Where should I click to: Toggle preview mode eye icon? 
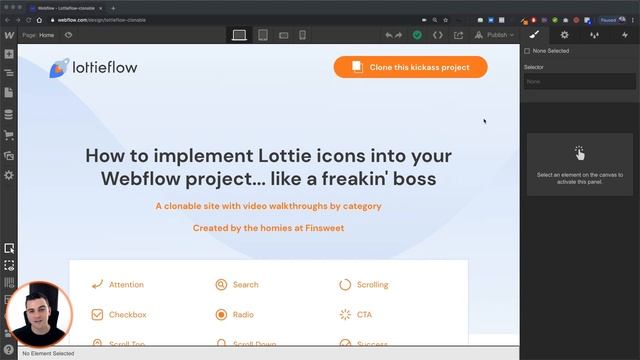[68, 35]
